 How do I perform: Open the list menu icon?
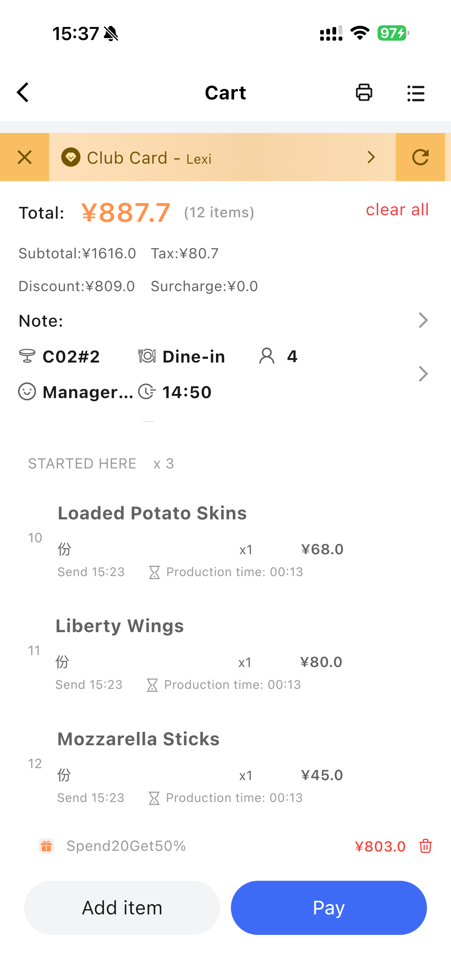[415, 93]
